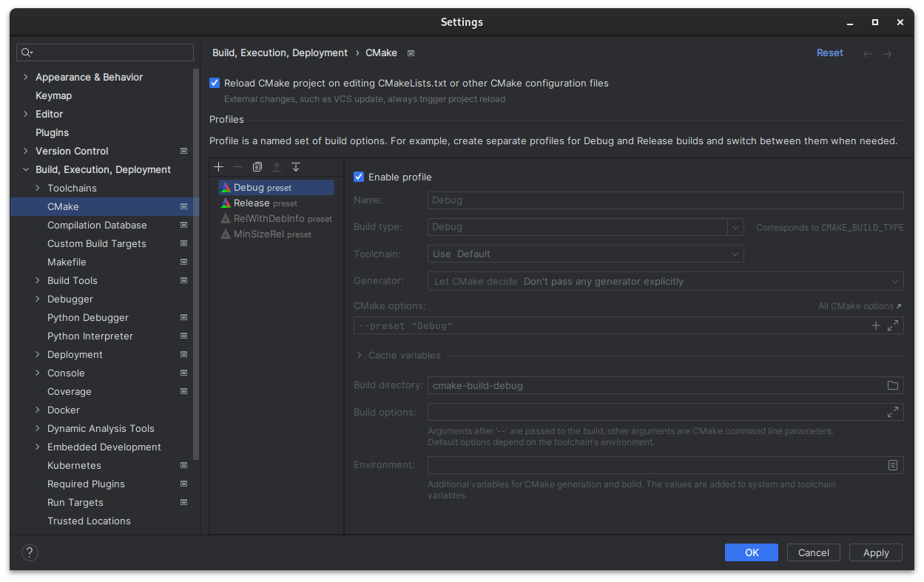Click the Apply button
This screenshot has height=582, width=924.
pos(875,552)
